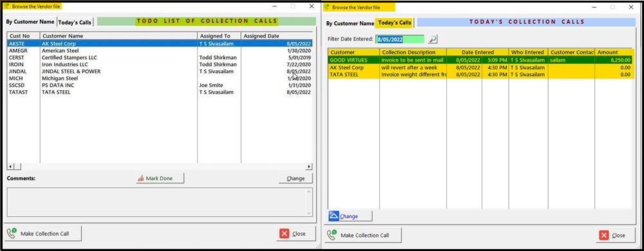Click Make Collection Call in left window
Viewport: 644px width, 251px height.
(43, 234)
